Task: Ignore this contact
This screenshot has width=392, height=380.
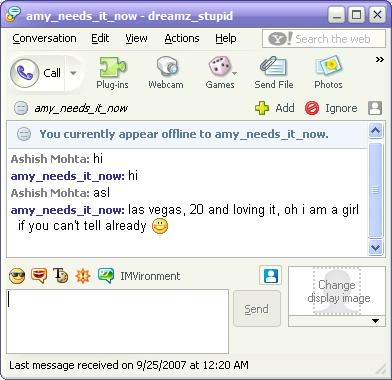Action: (331, 108)
